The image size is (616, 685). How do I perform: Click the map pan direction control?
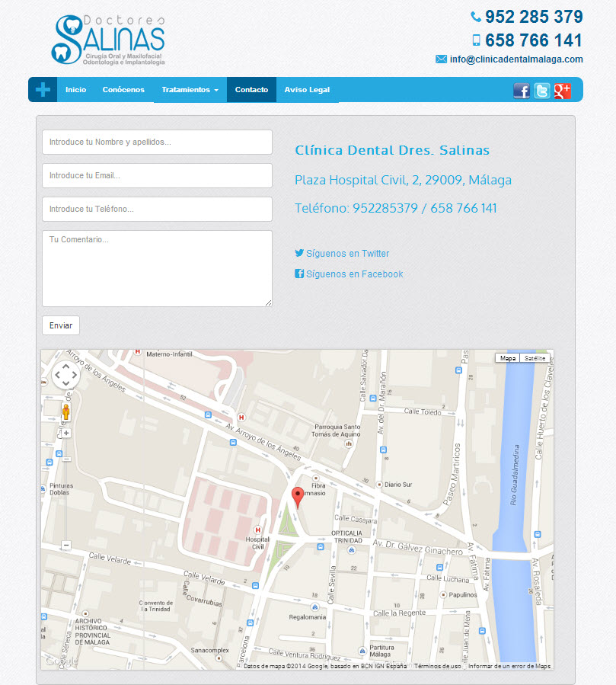66,374
